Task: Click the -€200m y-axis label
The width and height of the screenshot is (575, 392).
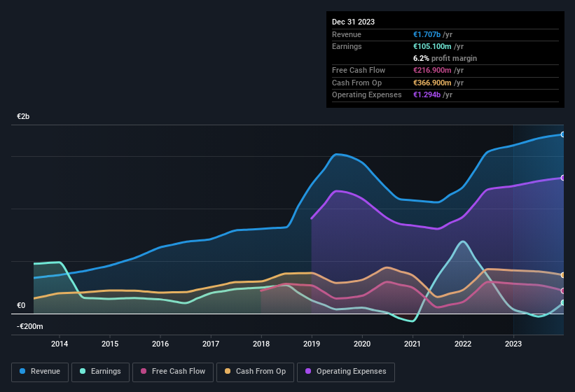Action: (x=30, y=326)
